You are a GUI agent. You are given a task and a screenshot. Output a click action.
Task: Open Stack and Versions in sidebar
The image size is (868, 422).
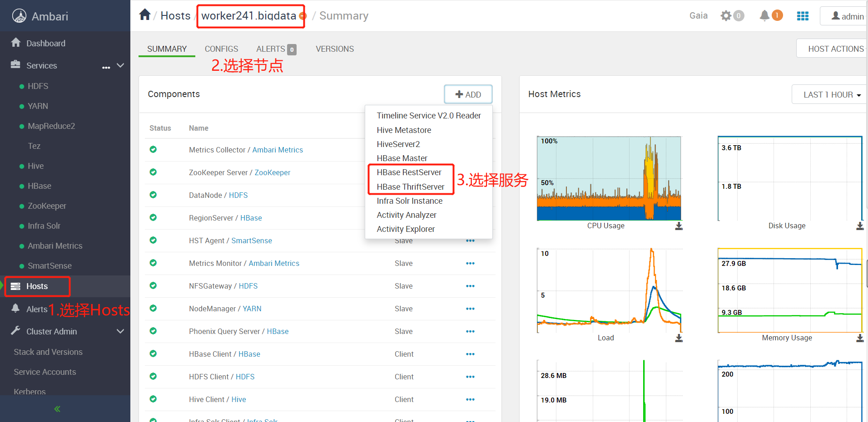click(48, 352)
